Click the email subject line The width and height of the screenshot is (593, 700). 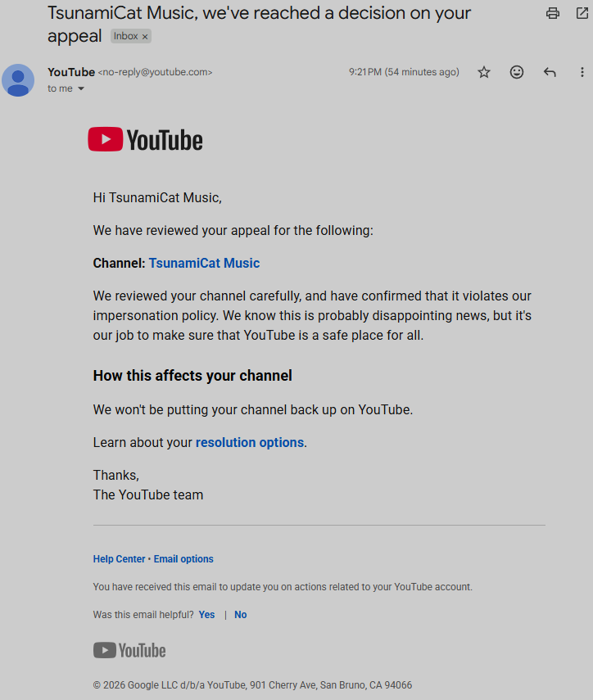coord(259,24)
